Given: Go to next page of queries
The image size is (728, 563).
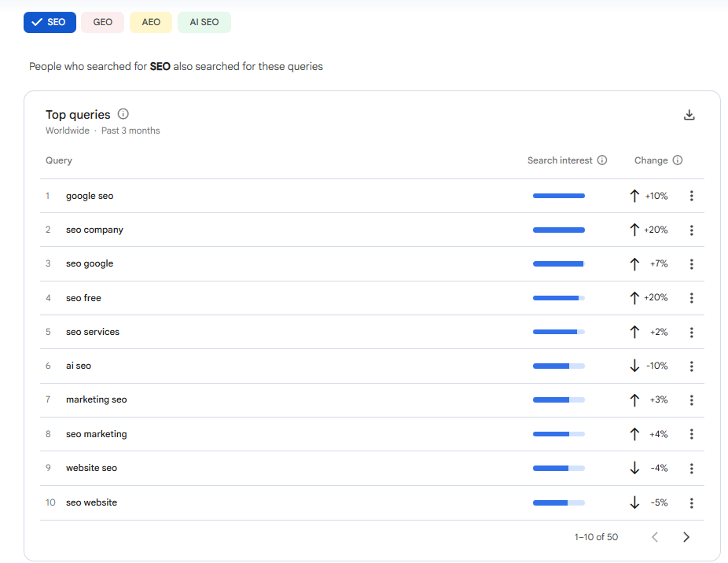Looking at the screenshot, I should pyautogui.click(x=686, y=537).
